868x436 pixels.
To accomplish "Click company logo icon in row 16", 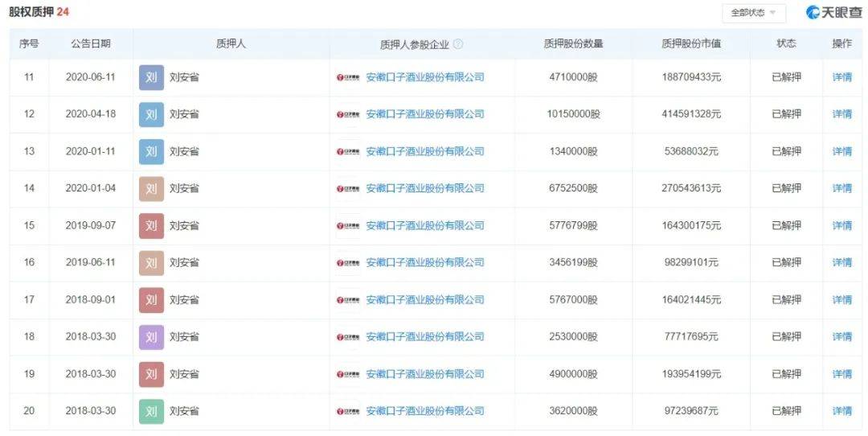I will pyautogui.click(x=348, y=262).
